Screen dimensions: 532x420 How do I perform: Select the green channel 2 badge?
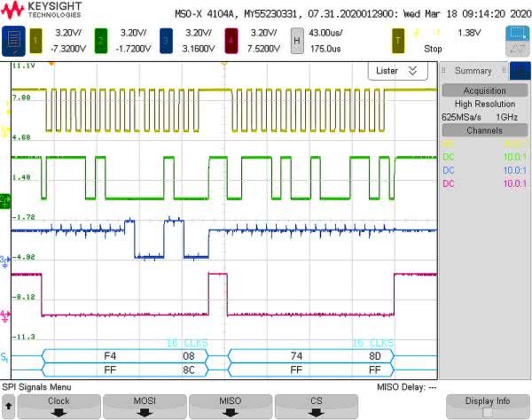(100, 40)
